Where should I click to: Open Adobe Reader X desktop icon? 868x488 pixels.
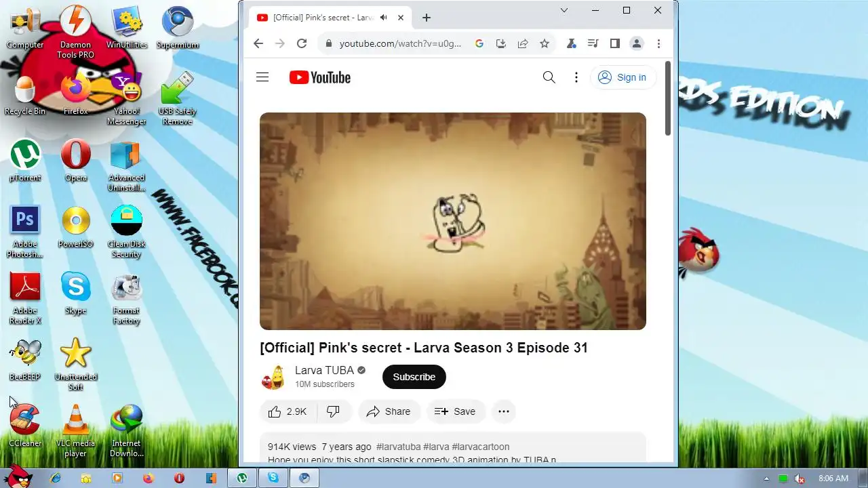tap(25, 299)
